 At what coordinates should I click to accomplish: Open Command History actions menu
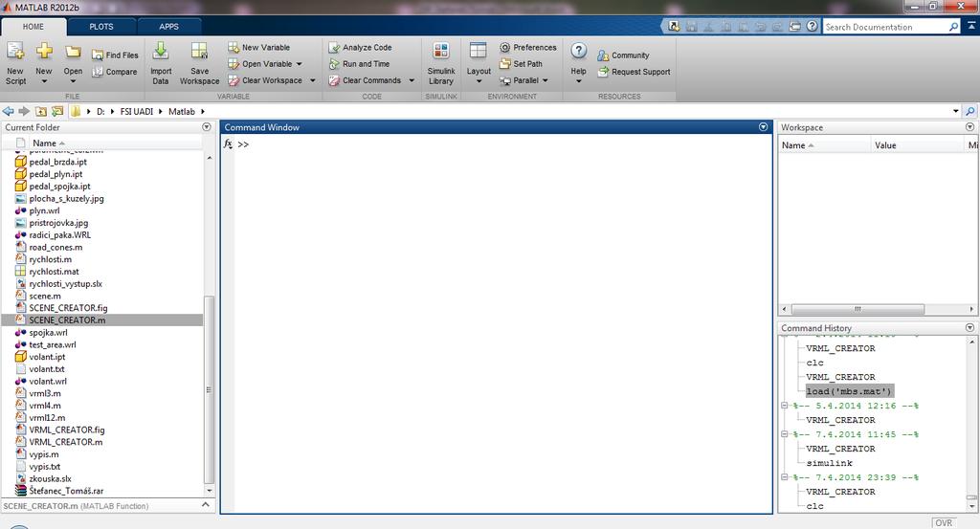[x=970, y=327]
